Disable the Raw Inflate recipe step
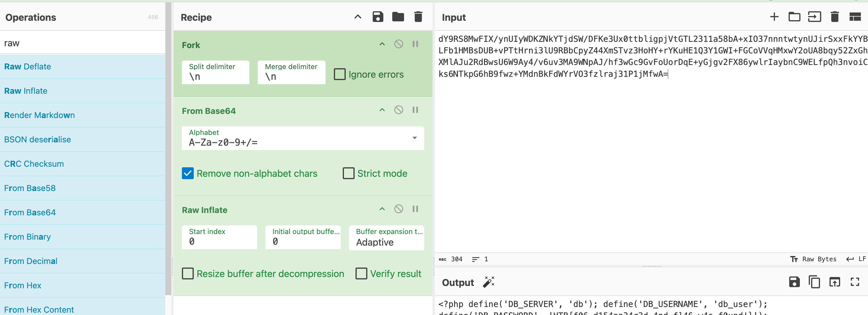 coord(399,209)
